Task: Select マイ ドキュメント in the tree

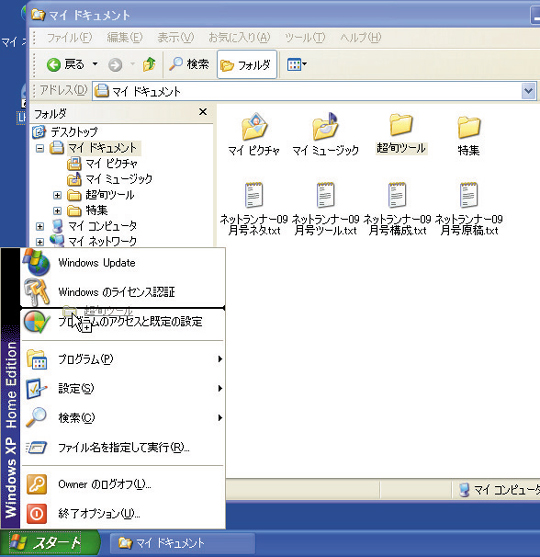Action: pos(102,148)
